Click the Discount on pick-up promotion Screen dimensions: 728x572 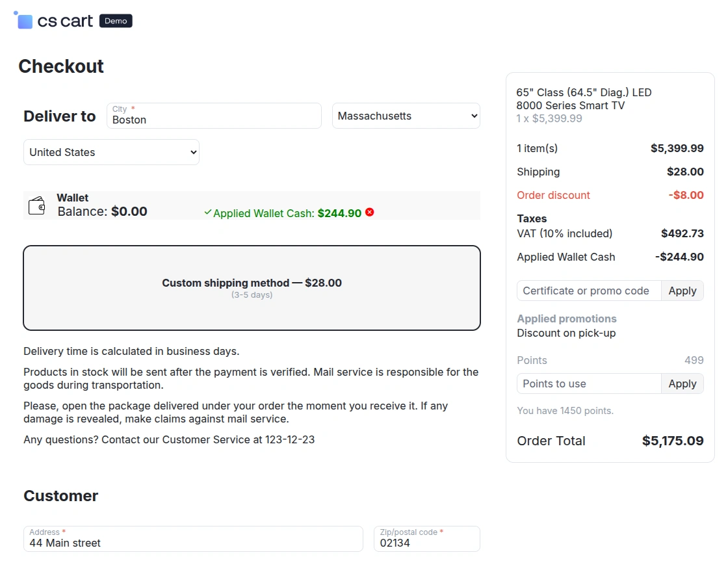[566, 333]
